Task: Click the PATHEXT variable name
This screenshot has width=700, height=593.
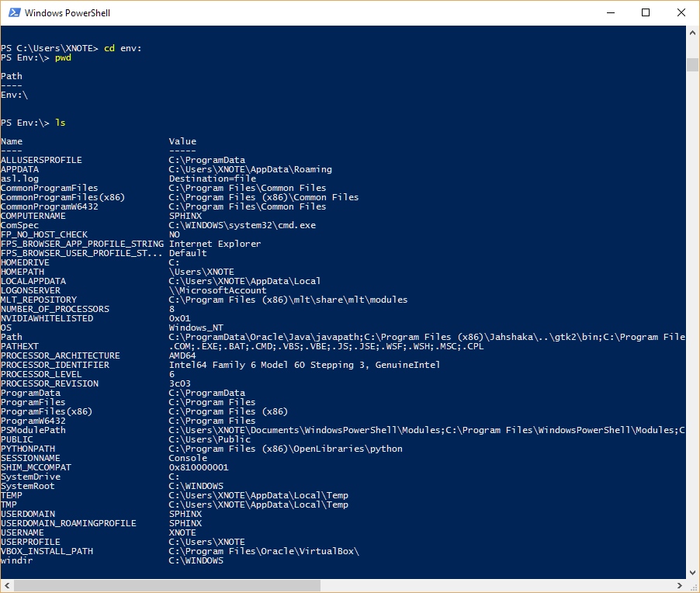Action: tap(19, 346)
